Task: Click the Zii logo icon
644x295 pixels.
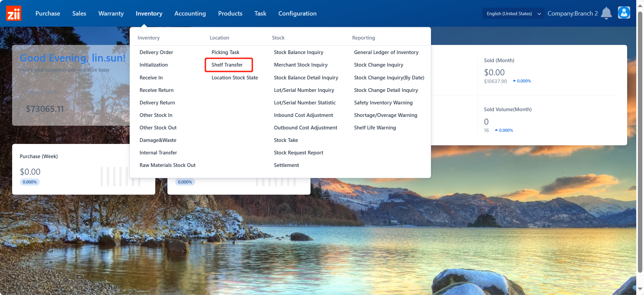Action: click(14, 13)
